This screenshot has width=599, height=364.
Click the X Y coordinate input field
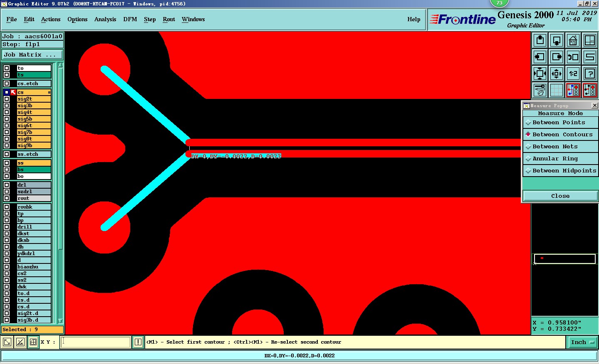pos(96,342)
